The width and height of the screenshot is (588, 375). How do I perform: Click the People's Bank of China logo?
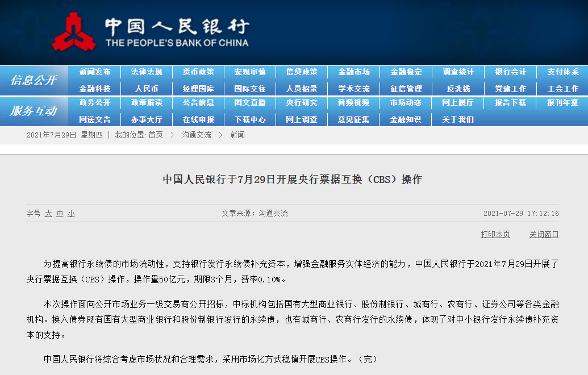click(x=151, y=32)
